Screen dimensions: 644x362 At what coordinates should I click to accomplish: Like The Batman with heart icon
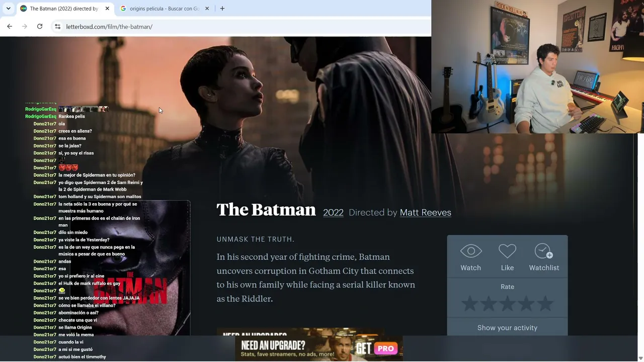click(x=507, y=257)
